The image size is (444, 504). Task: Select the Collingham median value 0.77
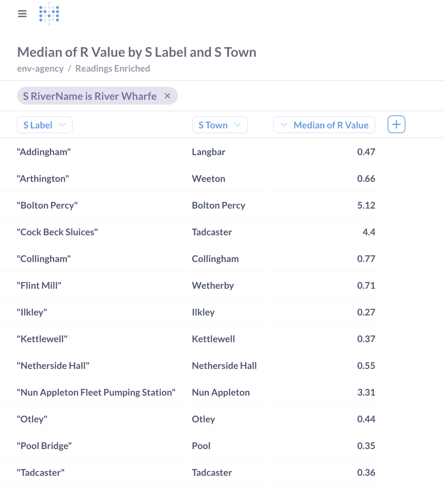pos(366,258)
